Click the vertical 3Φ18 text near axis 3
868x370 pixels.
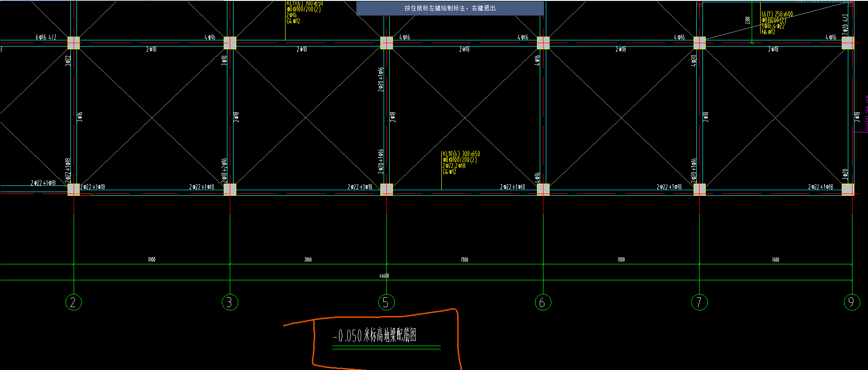(x=224, y=61)
